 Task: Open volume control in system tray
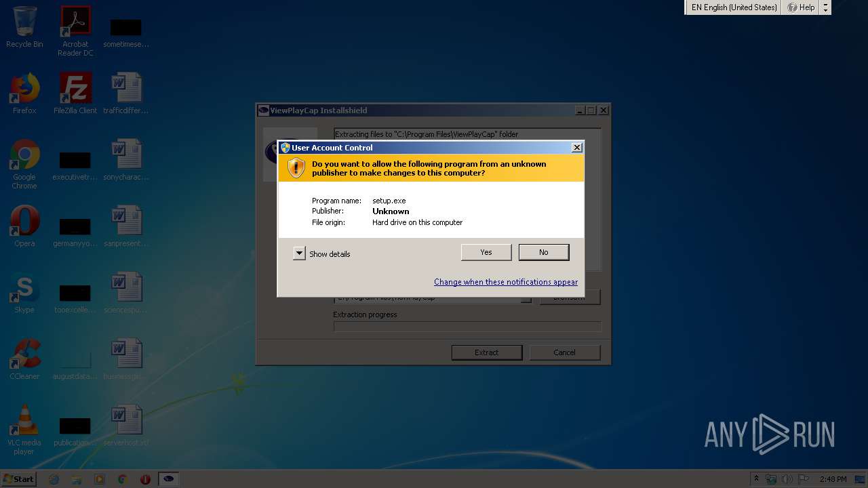pos(787,479)
